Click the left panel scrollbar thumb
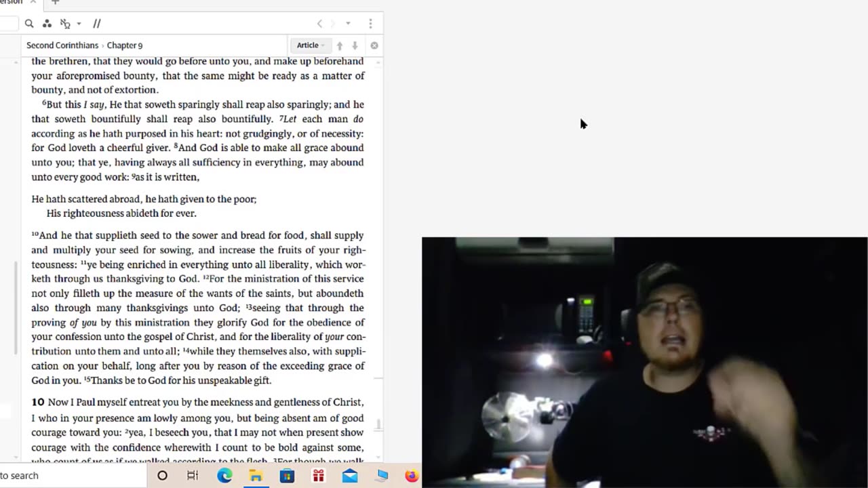 click(16, 308)
